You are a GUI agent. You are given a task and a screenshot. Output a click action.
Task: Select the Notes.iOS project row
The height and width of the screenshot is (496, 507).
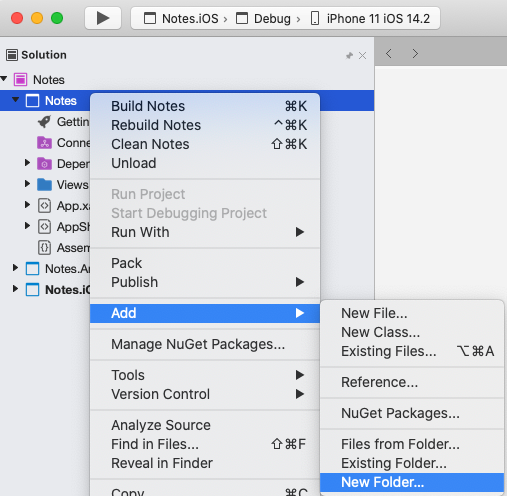pyautogui.click(x=45, y=290)
